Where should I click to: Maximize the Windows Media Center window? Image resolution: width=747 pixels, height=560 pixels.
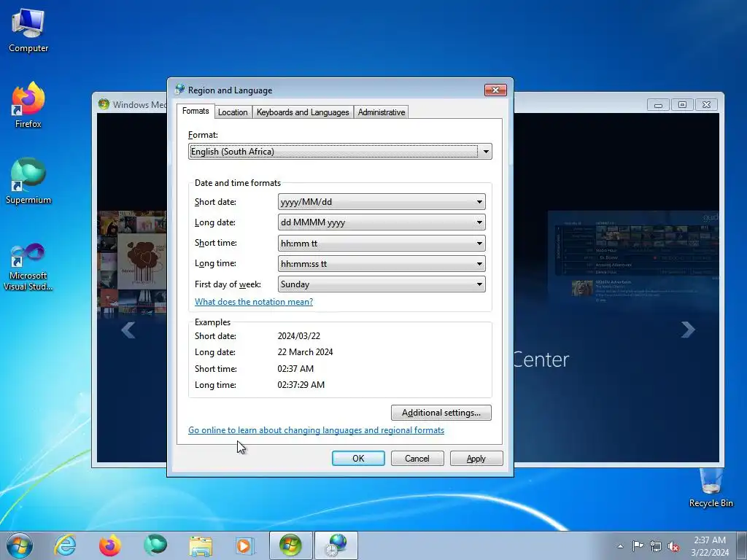tap(682, 105)
